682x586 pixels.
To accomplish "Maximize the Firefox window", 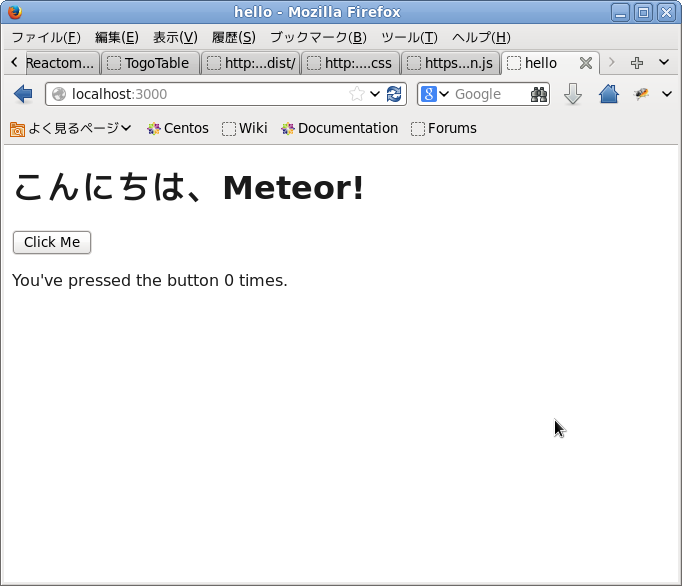I will pyautogui.click(x=643, y=12).
